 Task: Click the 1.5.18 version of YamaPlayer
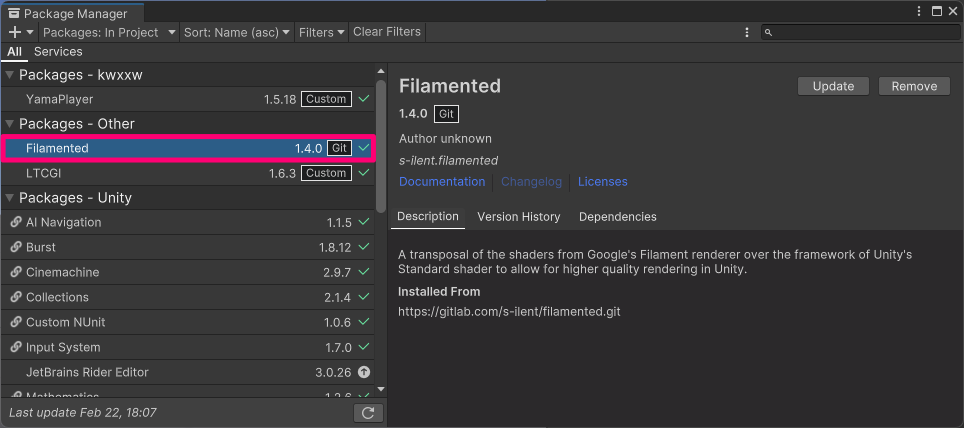[280, 99]
